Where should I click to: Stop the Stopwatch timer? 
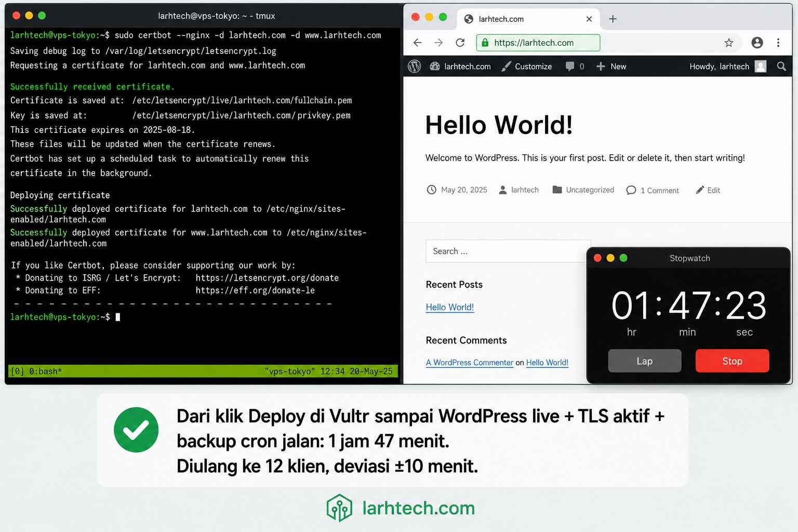(732, 361)
